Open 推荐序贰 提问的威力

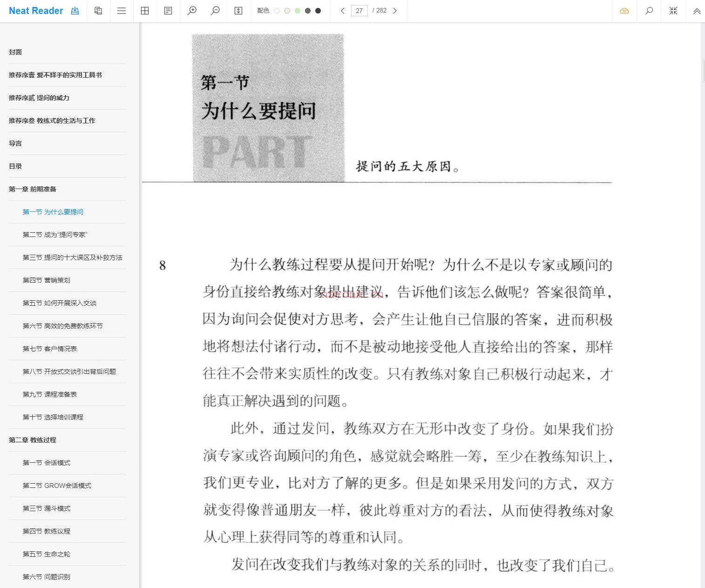click(39, 98)
